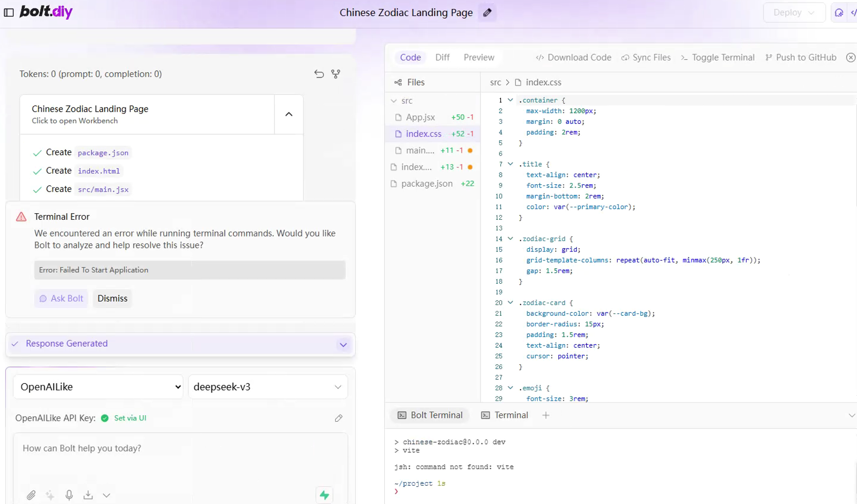The height and width of the screenshot is (504, 857).
Task: Click the sparkle enhance prompt icon
Action: pyautogui.click(x=50, y=495)
